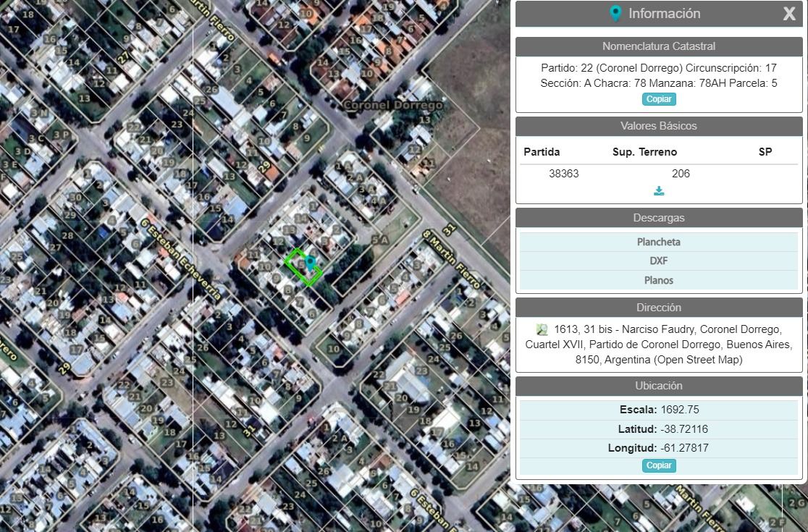Select the Partida value 38363
This screenshot has height=532, width=808.
[x=564, y=174]
